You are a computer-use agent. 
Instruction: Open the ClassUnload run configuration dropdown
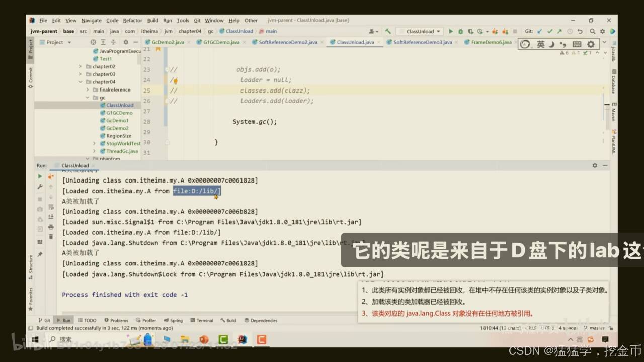[x=420, y=31]
